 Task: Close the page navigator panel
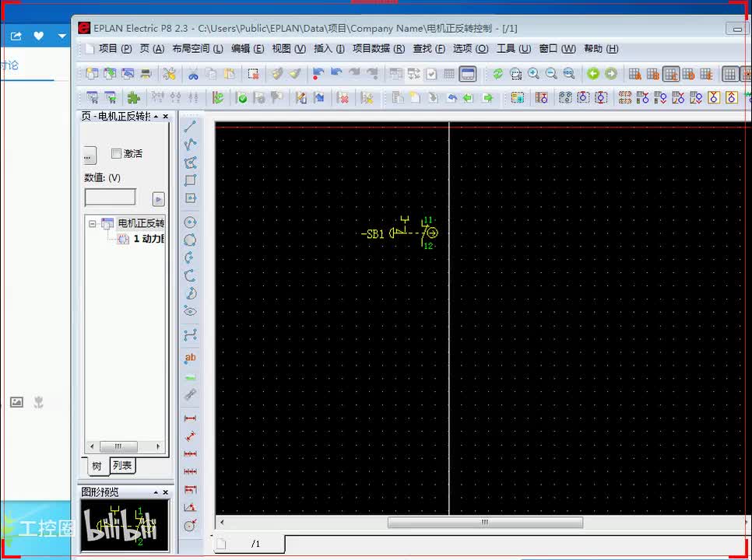[166, 117]
